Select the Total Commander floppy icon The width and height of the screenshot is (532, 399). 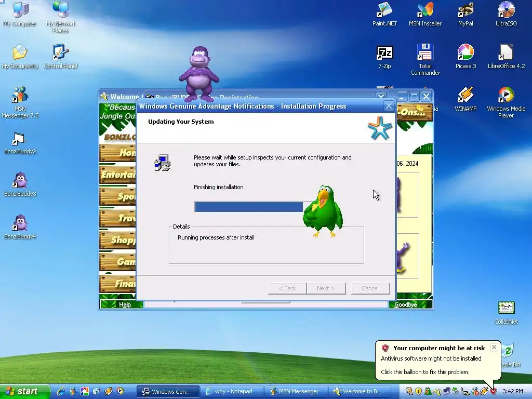(x=425, y=59)
